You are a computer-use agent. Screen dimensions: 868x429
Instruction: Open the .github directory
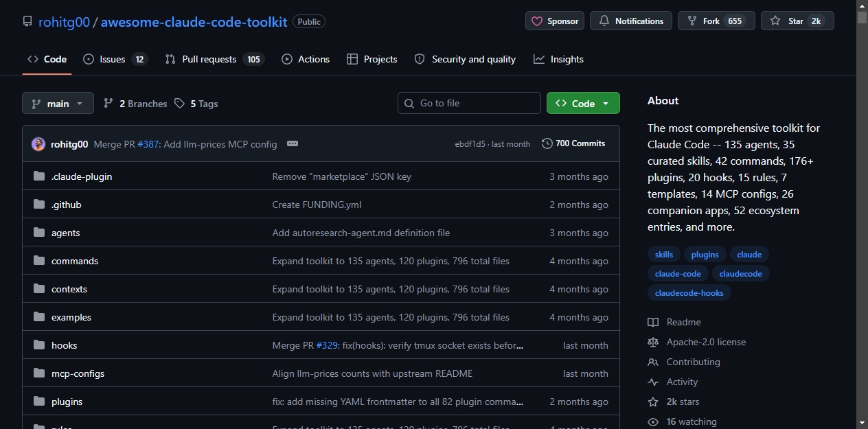[x=67, y=205]
